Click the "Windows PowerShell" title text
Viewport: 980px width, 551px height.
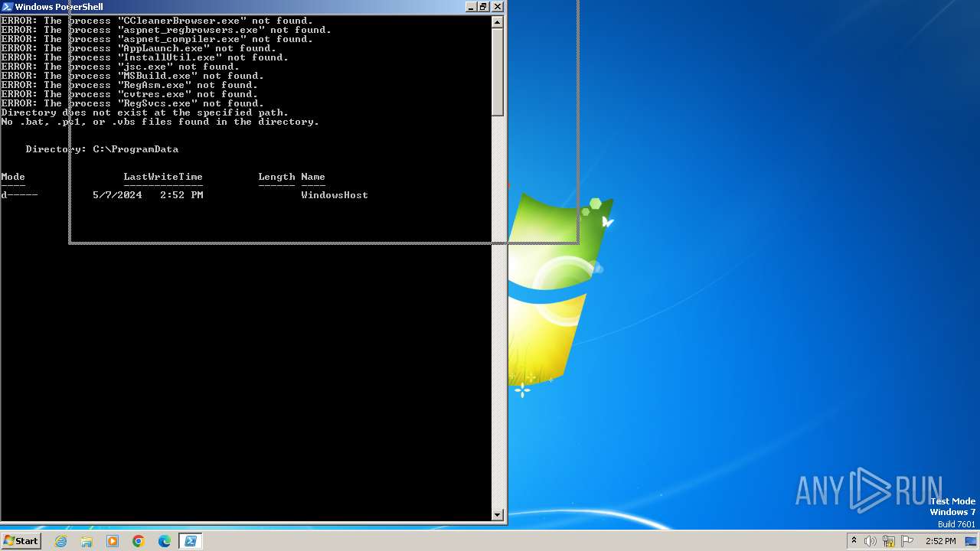59,7
